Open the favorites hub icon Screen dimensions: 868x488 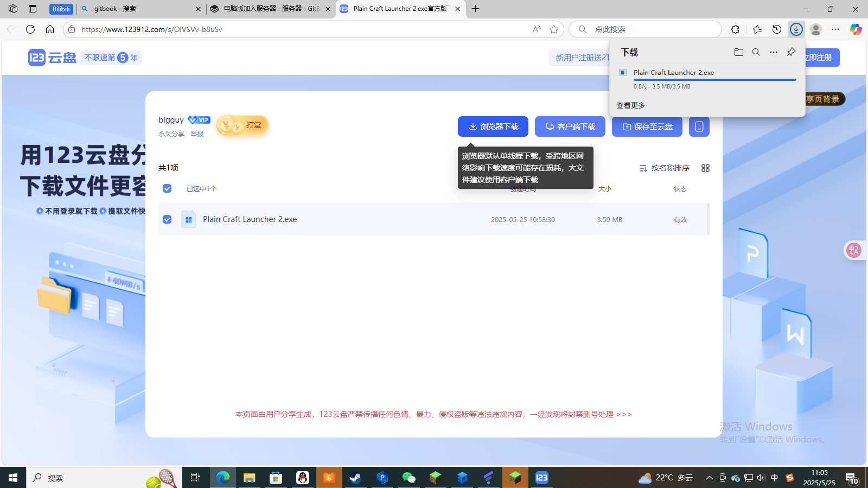757,29
